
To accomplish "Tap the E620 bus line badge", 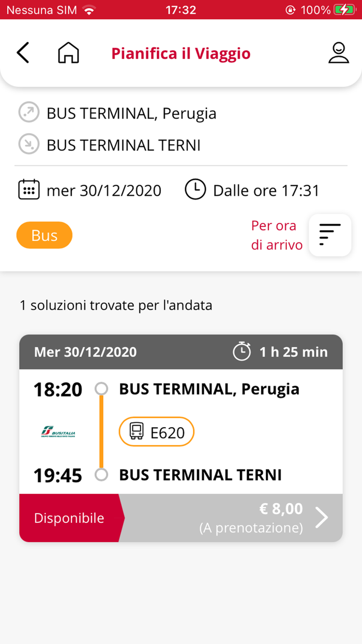I will click(x=157, y=432).
